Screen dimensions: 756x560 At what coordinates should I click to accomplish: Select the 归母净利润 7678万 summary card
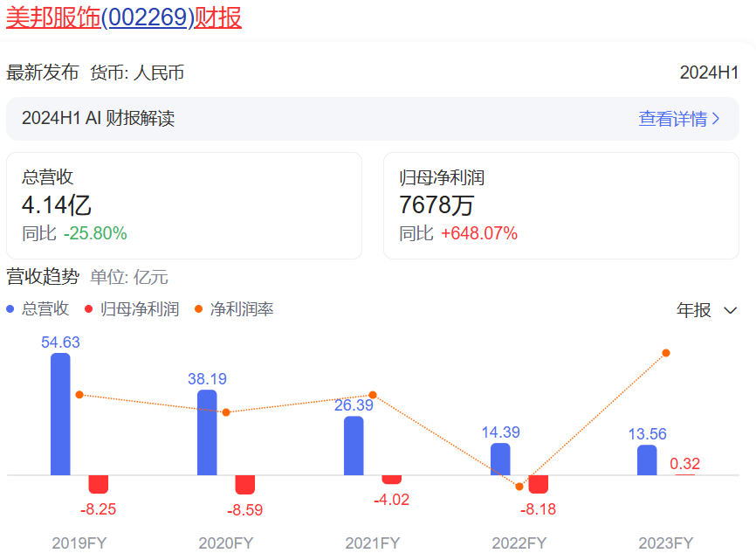[x=560, y=205]
